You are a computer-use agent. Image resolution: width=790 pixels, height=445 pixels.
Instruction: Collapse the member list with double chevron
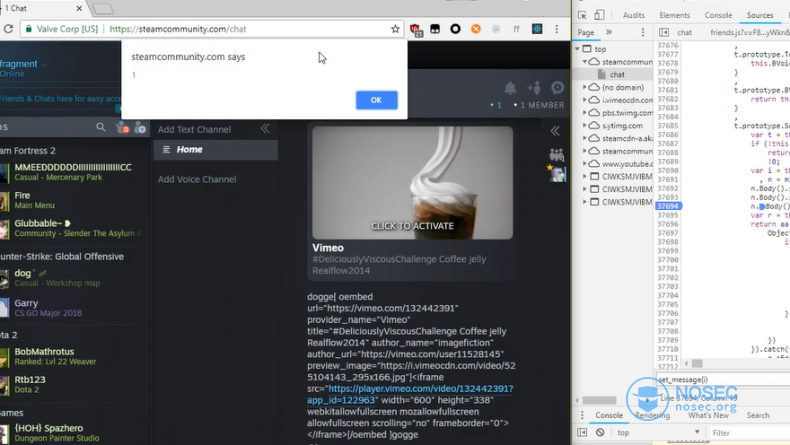(555, 131)
